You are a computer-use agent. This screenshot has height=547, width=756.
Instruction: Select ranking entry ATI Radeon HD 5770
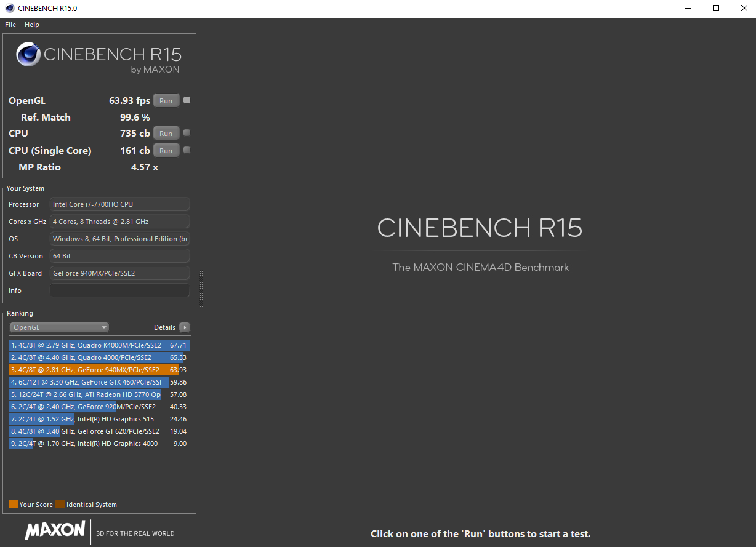pyautogui.click(x=99, y=394)
